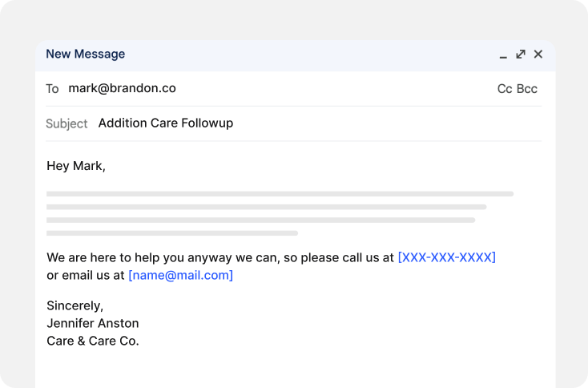Click the third placeholder body line
Image resolution: width=588 pixels, height=388 pixels.
point(260,220)
